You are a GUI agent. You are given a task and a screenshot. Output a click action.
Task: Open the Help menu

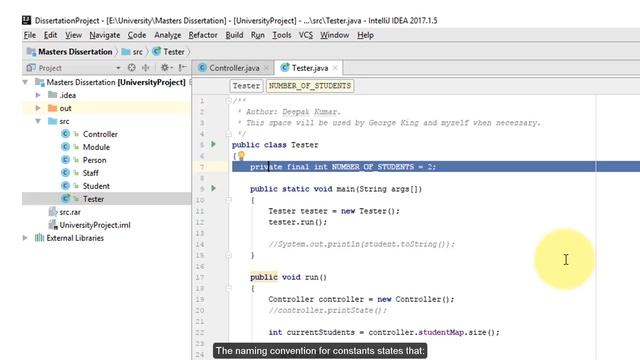(x=365, y=35)
